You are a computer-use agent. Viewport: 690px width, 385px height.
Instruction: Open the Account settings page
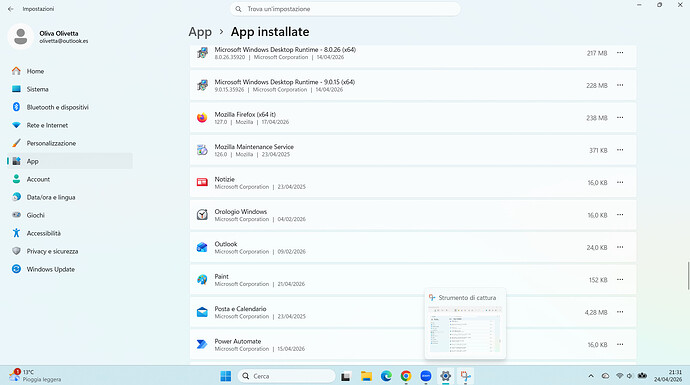click(70, 179)
